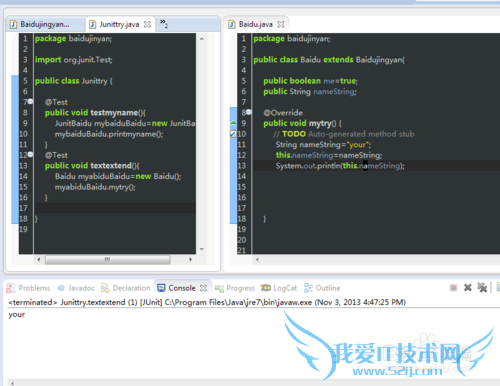500x386 pixels.
Task: Close the Console view
Action: 203,288
